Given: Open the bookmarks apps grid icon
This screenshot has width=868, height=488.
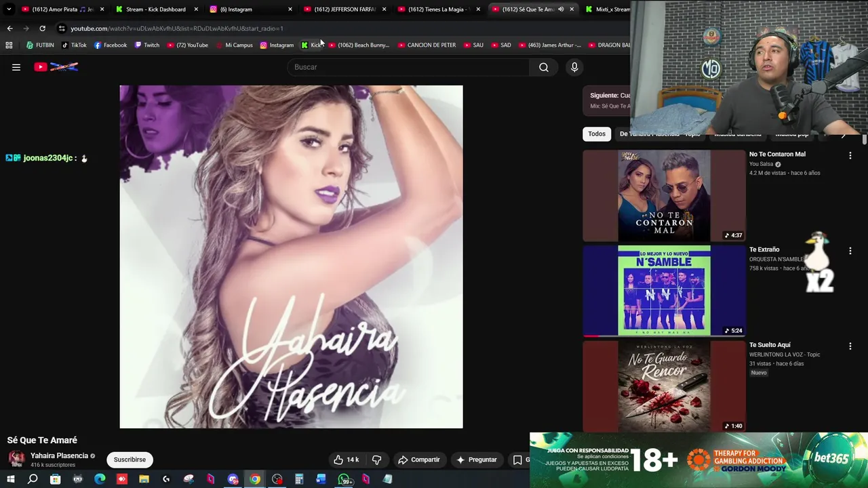Looking at the screenshot, I should point(9,45).
